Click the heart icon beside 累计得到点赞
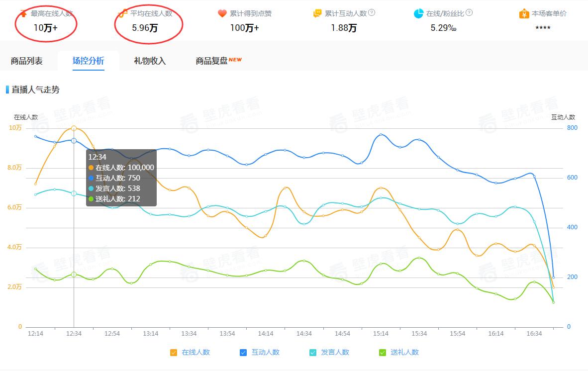This screenshot has width=588, height=371. [222, 13]
